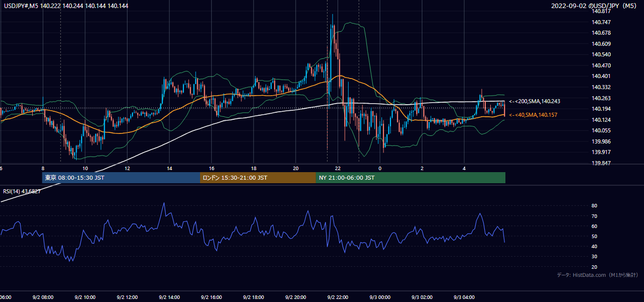Viewport: 644px width, 302px height.
Task: Click the 9/2 18:00 date label
Action: coord(253,297)
